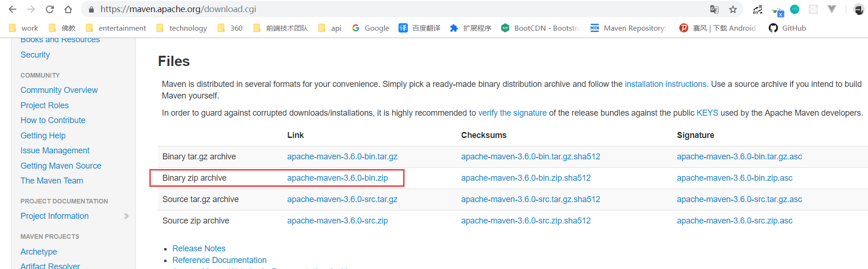Screen dimensions: 868x269
Task: Click the Files section heading
Action: [174, 61]
